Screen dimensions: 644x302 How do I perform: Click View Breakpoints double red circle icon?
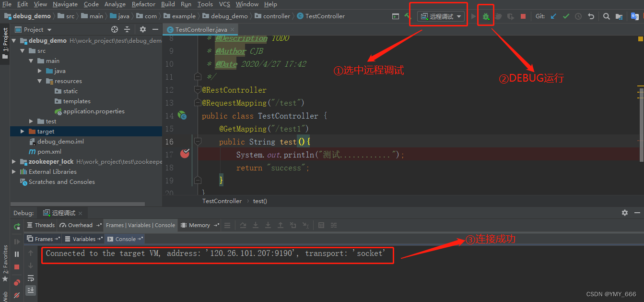pyautogui.click(x=17, y=282)
